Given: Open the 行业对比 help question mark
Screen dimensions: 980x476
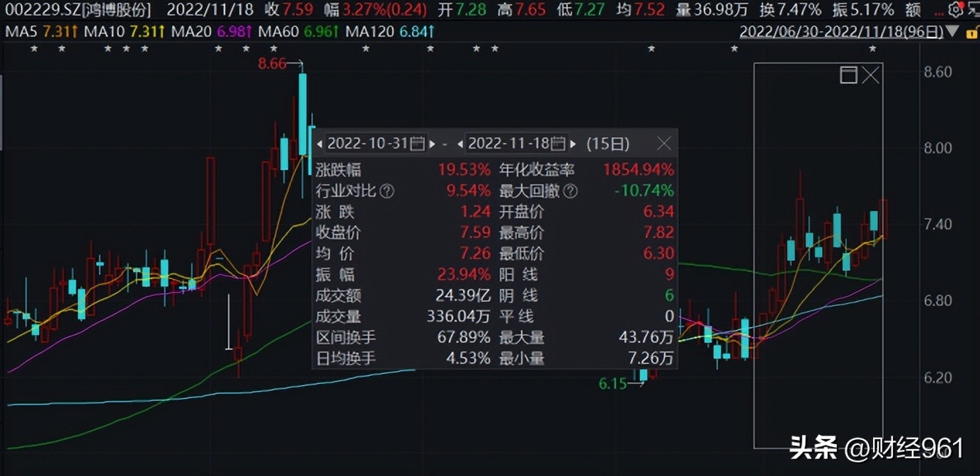Looking at the screenshot, I should [387, 191].
